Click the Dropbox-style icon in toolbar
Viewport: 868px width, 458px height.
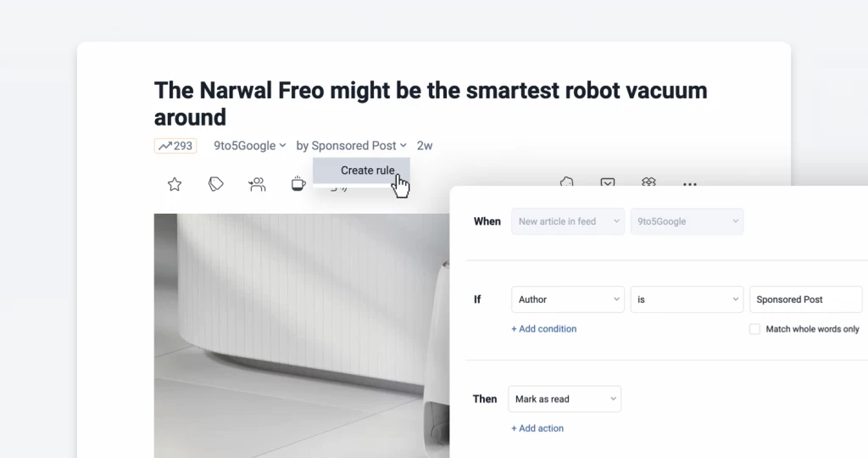648,182
